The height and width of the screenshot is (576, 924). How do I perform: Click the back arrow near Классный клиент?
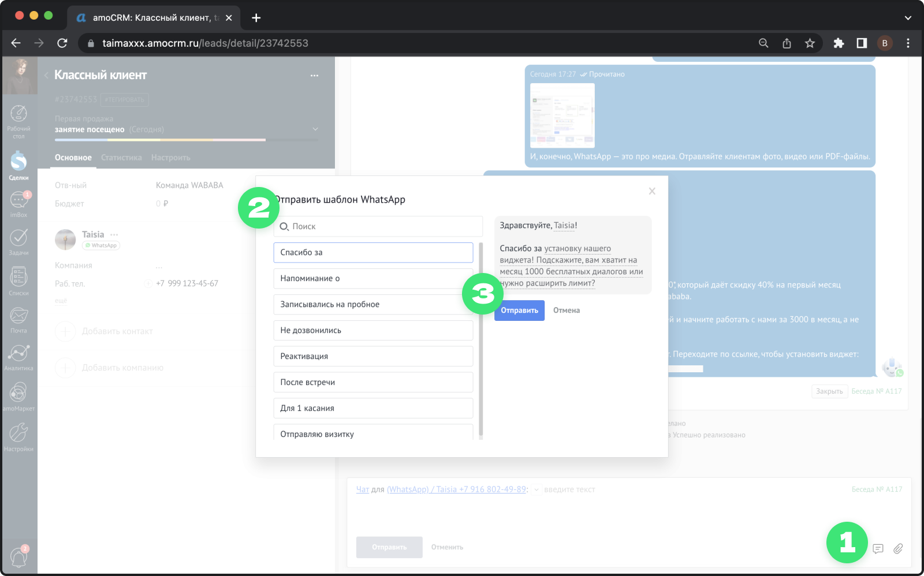click(x=46, y=76)
